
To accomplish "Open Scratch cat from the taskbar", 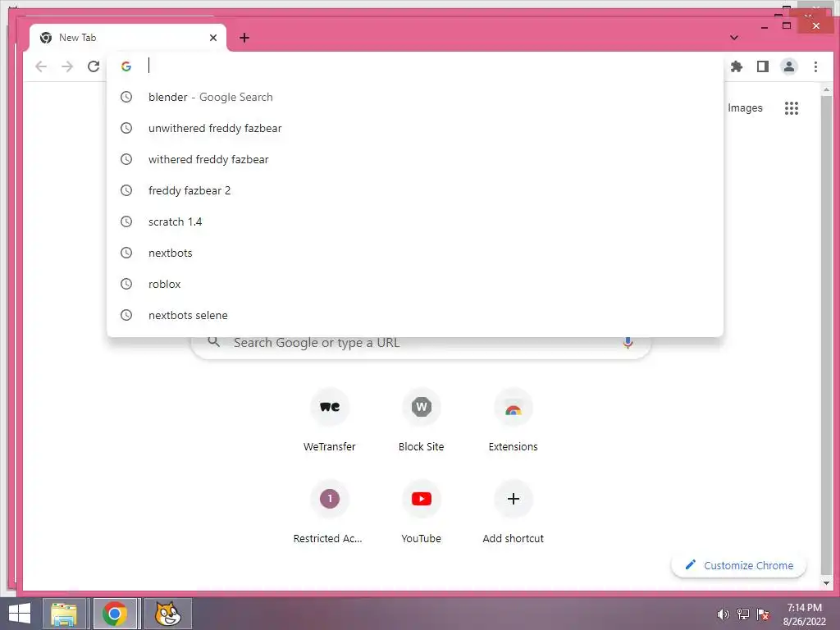I will pos(167,614).
